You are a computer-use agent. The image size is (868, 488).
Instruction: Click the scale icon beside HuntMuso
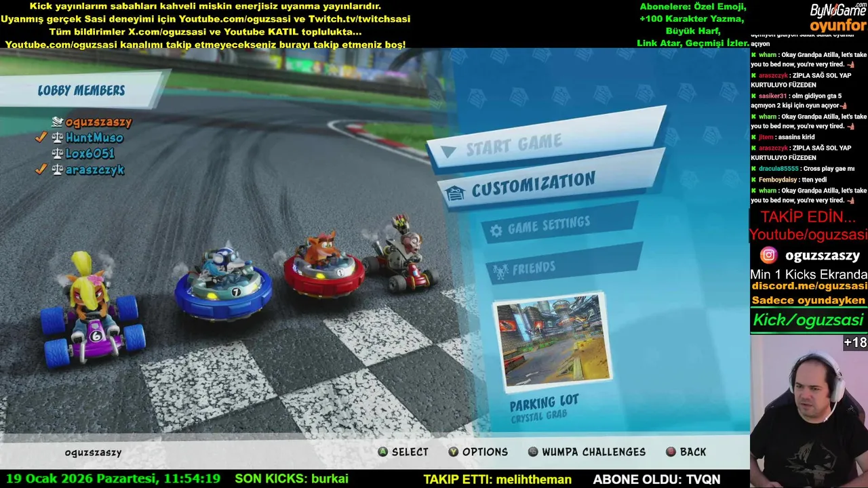pyautogui.click(x=58, y=138)
